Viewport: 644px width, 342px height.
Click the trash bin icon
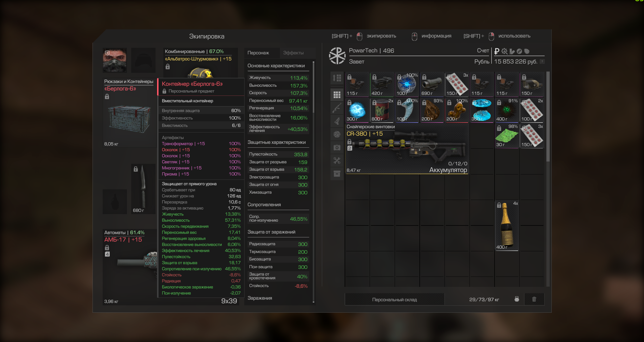(534, 299)
